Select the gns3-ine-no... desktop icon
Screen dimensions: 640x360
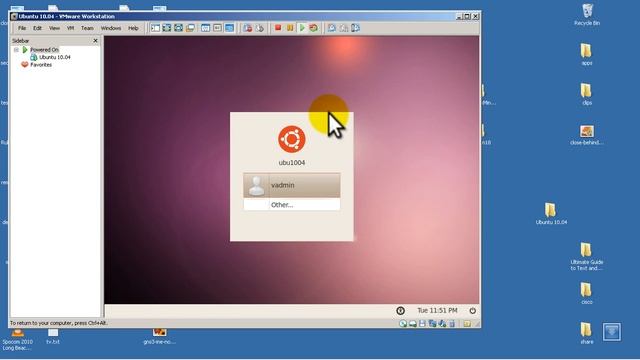160,337
